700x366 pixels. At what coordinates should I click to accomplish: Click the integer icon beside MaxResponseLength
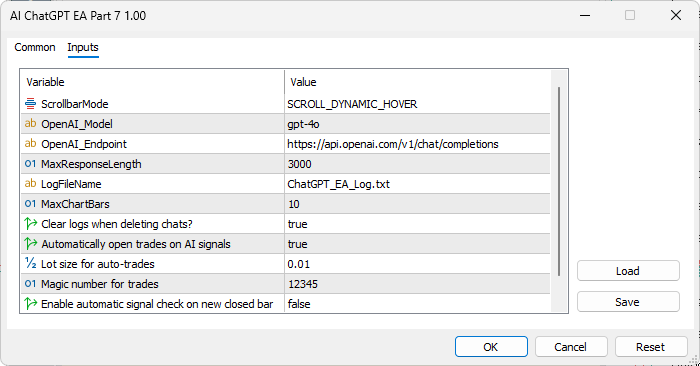tap(30, 164)
